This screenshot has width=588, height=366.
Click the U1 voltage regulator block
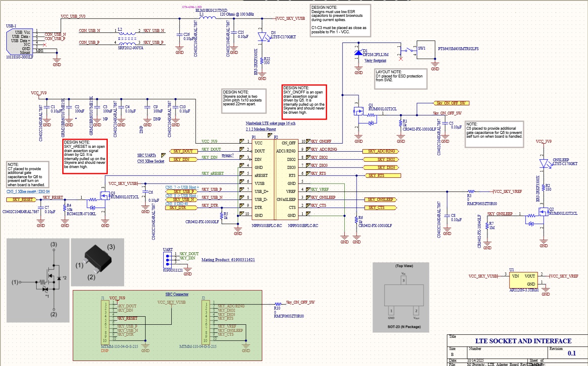[524, 280]
